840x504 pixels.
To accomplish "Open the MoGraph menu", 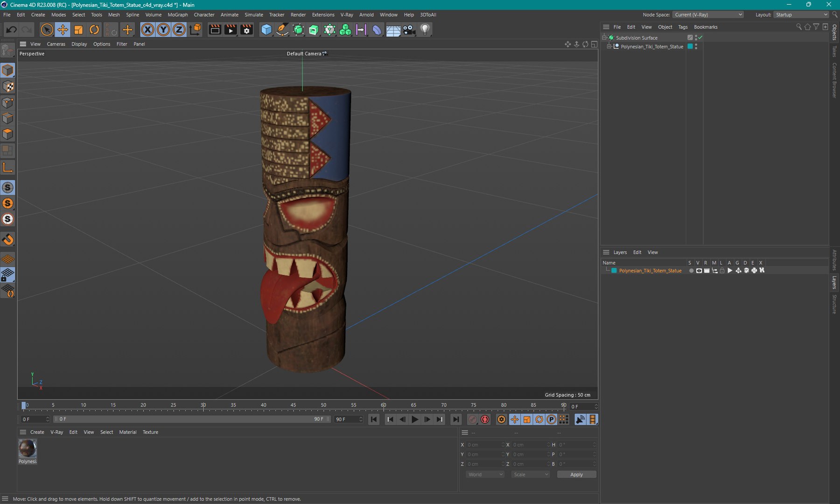I will [x=177, y=15].
